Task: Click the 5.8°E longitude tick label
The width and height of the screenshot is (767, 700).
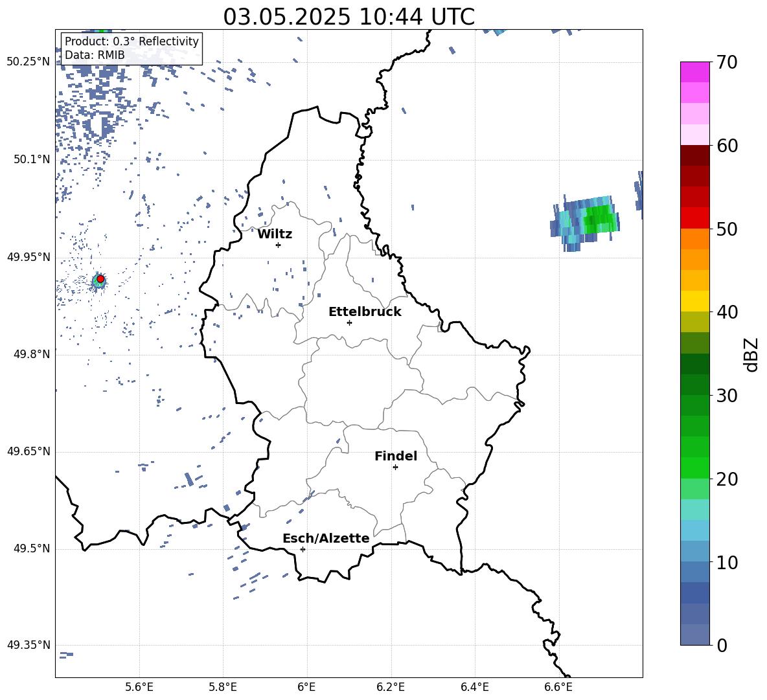Action: click(x=223, y=687)
